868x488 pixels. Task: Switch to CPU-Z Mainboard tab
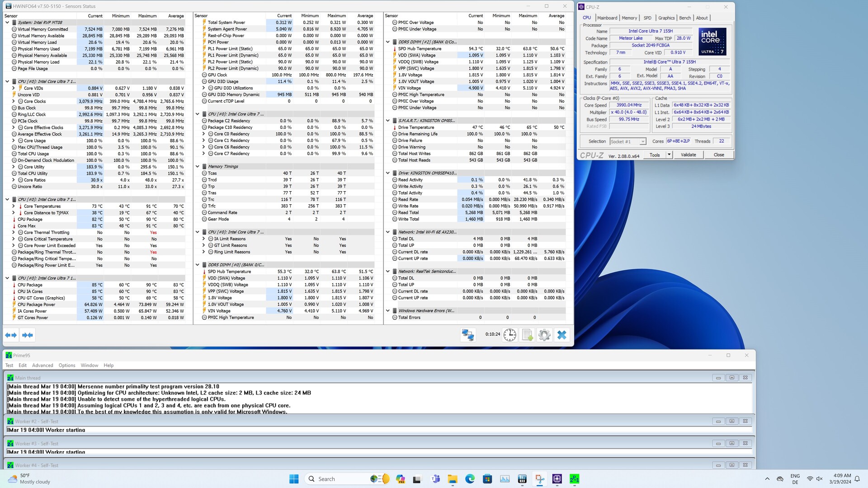pos(607,18)
